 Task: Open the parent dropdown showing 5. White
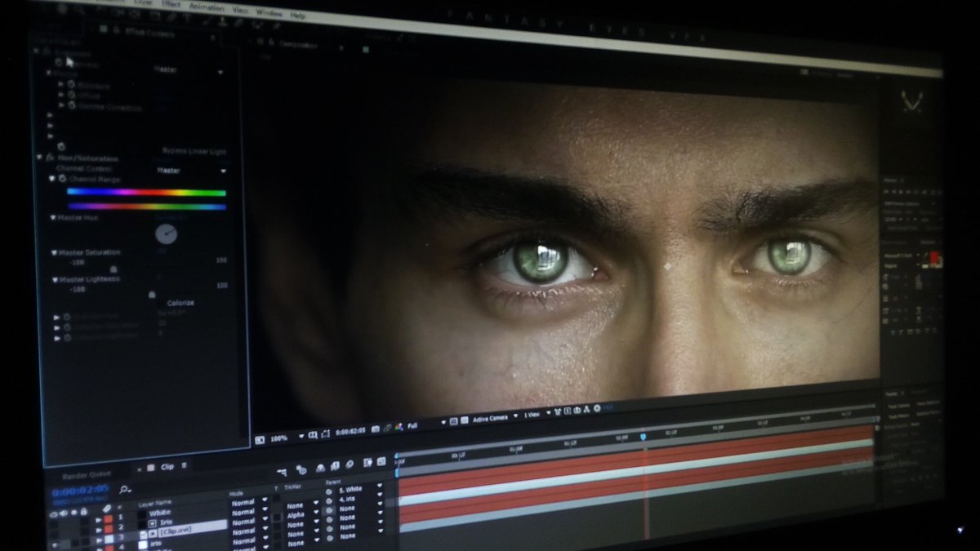pos(360,489)
